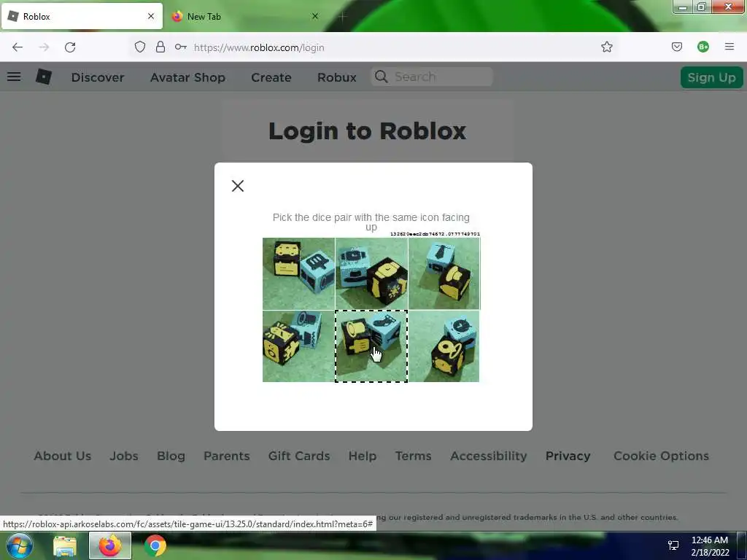Open the About Us footer link

pyautogui.click(x=63, y=456)
